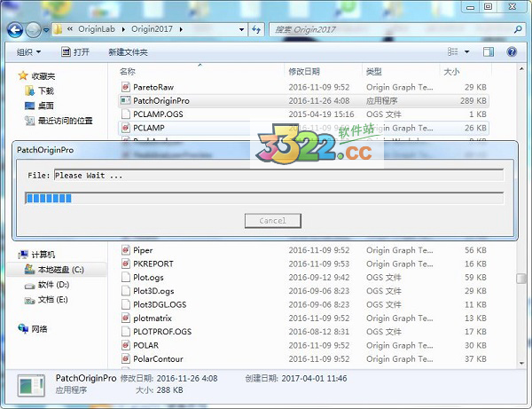Select 桌面 (Desktop) in navigation pane
532x409 pixels.
pos(39,106)
